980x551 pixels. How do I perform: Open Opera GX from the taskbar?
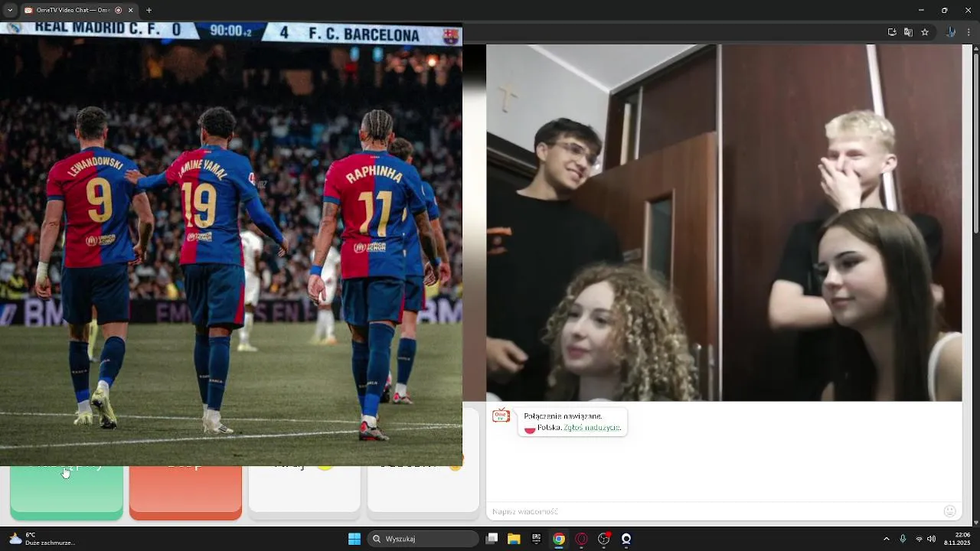[x=581, y=539]
